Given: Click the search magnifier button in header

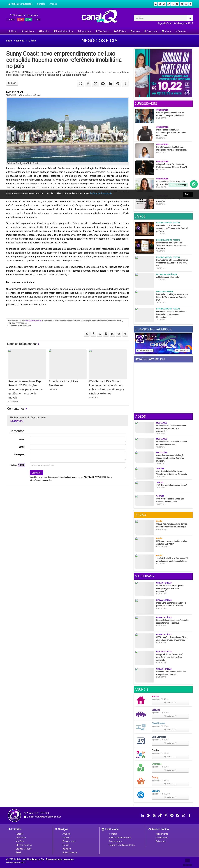Looking at the screenshot, I should (x=190, y=18).
